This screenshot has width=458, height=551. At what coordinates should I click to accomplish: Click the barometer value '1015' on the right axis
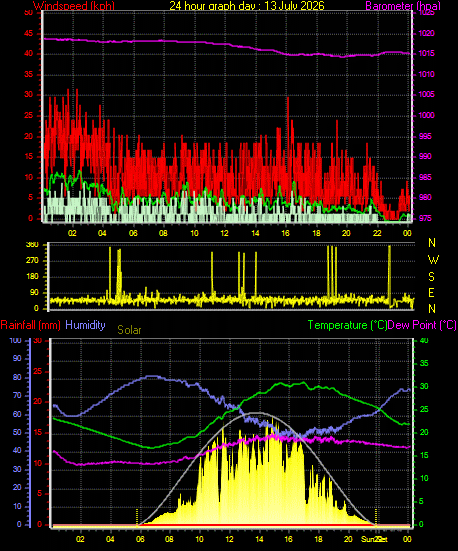pos(426,53)
